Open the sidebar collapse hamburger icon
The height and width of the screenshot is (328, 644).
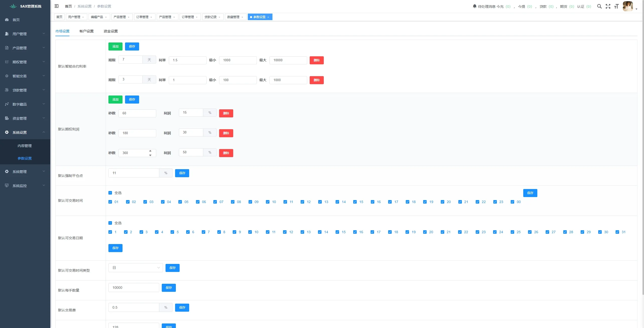click(56, 6)
